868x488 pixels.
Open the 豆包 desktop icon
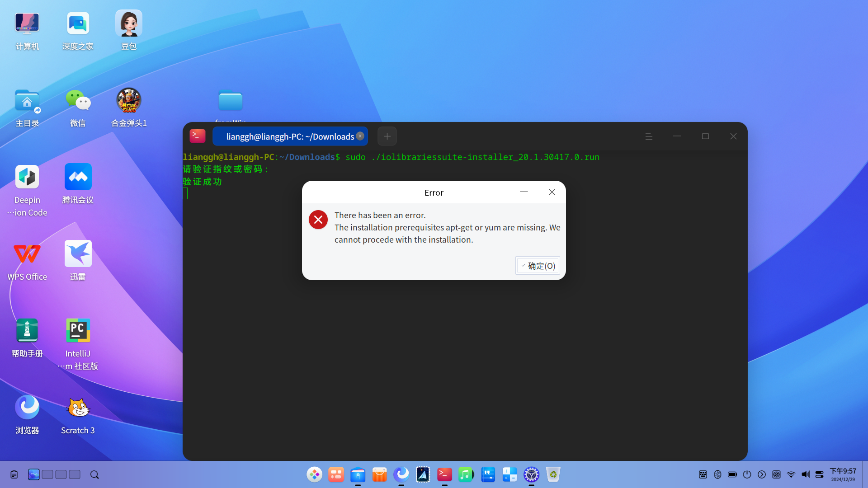pyautogui.click(x=129, y=30)
